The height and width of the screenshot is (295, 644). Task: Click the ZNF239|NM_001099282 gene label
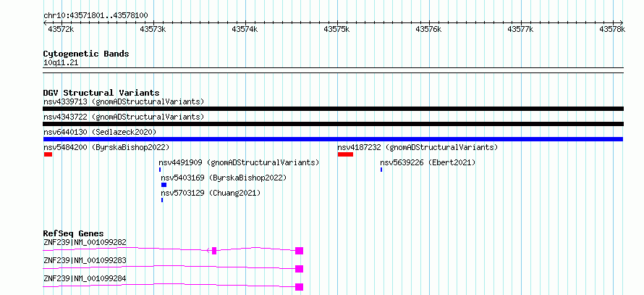[x=85, y=242]
